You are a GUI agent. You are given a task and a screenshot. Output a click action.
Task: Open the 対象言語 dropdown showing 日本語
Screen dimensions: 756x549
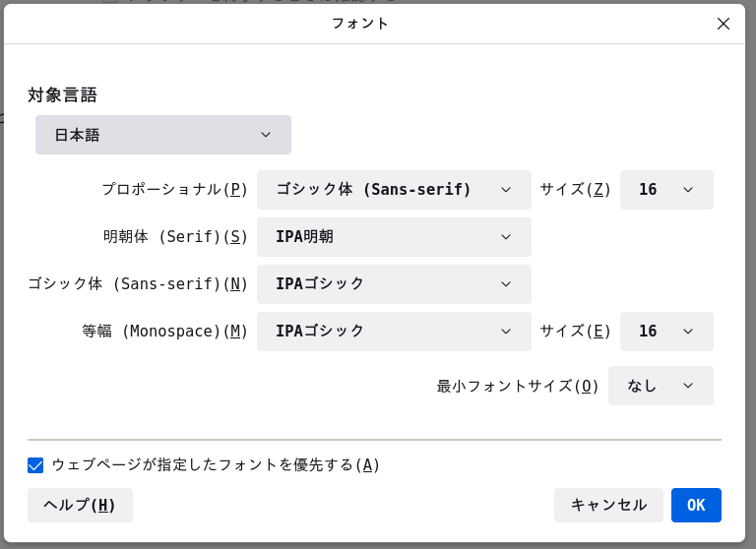(x=163, y=135)
